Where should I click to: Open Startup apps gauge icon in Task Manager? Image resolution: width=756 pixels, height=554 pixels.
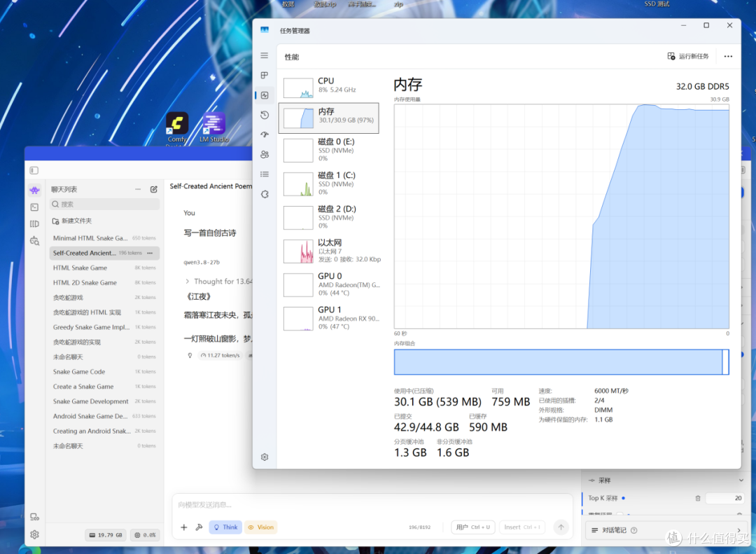pos(264,134)
